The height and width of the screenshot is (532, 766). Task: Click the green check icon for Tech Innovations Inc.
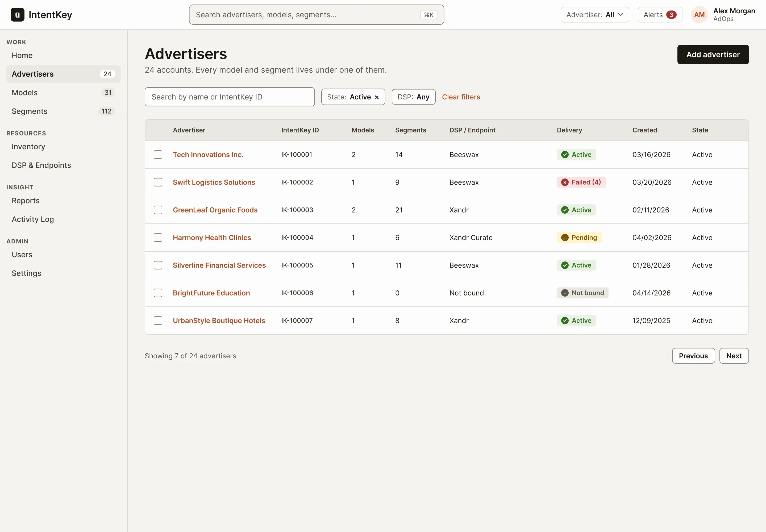(565, 155)
